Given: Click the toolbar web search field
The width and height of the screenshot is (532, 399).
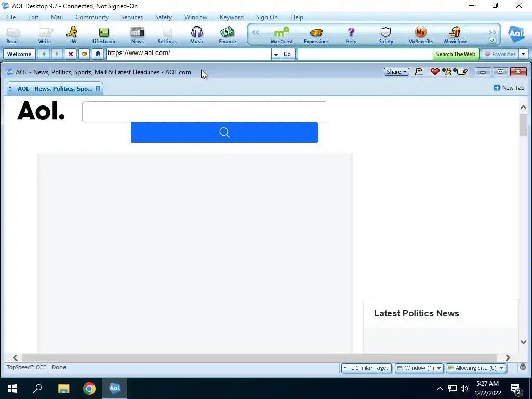Looking at the screenshot, I should [x=365, y=54].
